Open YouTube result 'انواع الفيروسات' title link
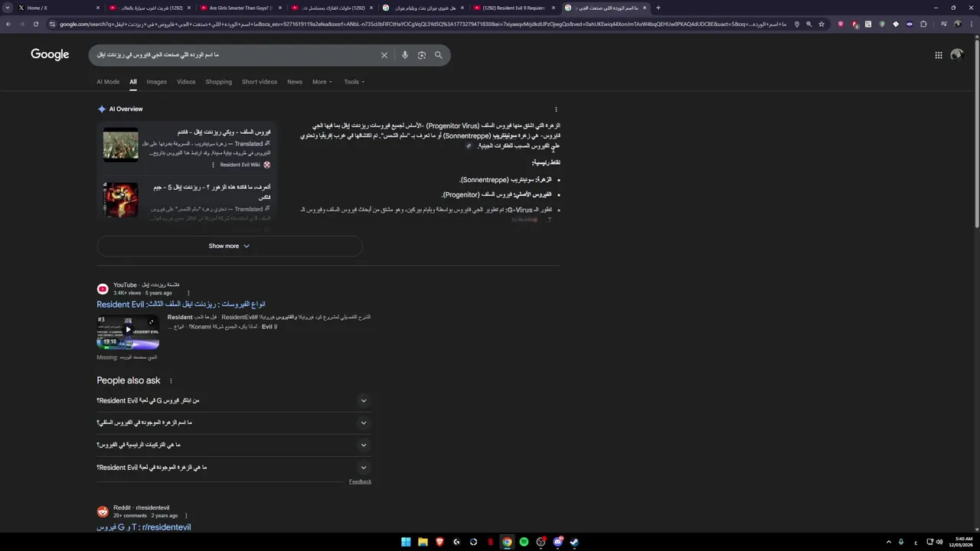 [181, 305]
